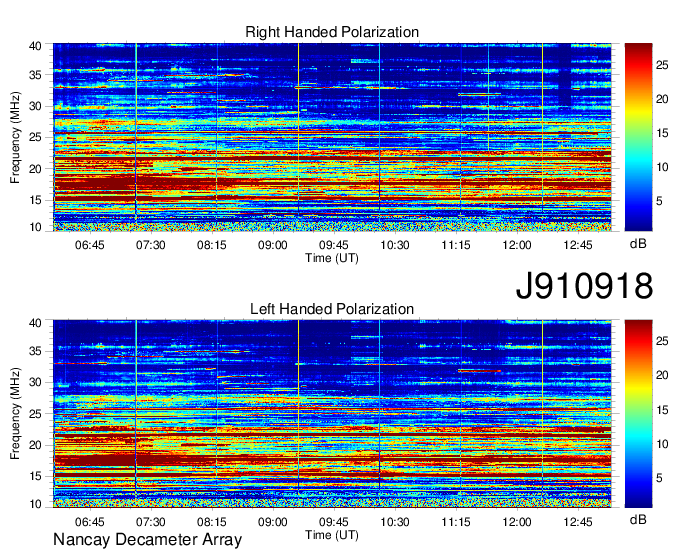Click the 35 MHz tick on the lower plot
Screen dimensions: 680x552
pyautogui.click(x=35, y=351)
